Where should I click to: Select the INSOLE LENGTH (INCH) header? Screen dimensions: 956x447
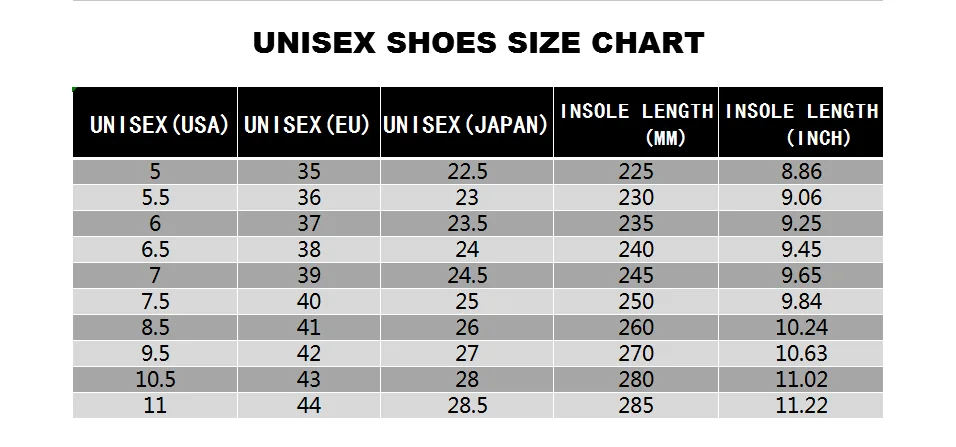tap(801, 124)
